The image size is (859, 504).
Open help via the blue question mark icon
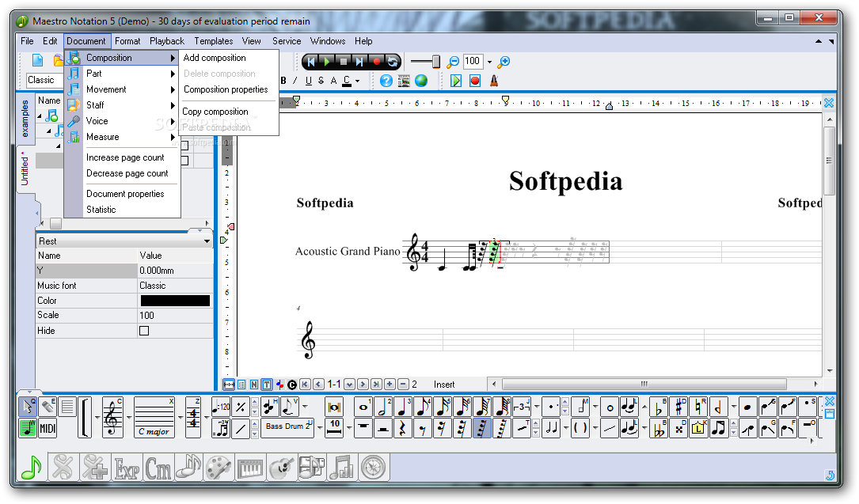click(x=386, y=81)
